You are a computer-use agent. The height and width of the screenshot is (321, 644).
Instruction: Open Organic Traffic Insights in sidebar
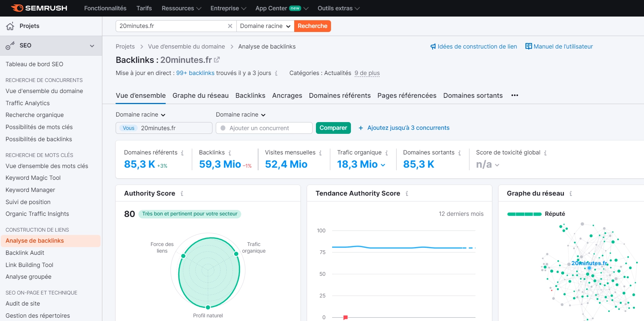tap(37, 214)
